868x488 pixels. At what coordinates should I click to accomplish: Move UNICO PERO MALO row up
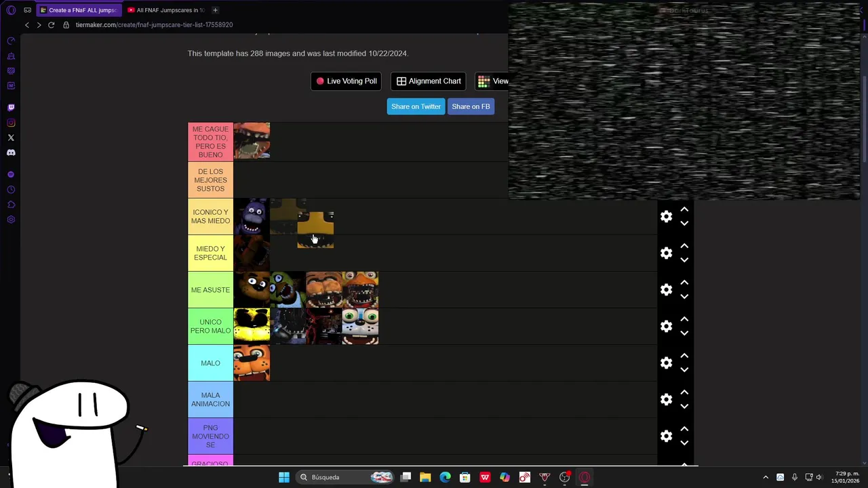point(684,319)
